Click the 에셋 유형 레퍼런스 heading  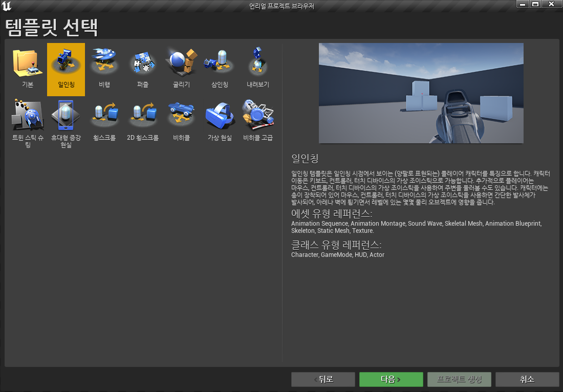(332, 214)
